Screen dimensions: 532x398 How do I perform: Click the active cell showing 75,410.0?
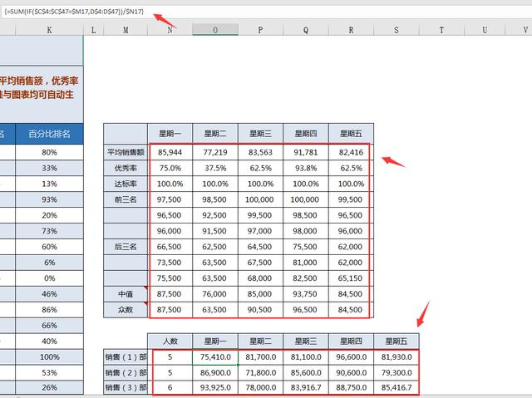coord(215,356)
